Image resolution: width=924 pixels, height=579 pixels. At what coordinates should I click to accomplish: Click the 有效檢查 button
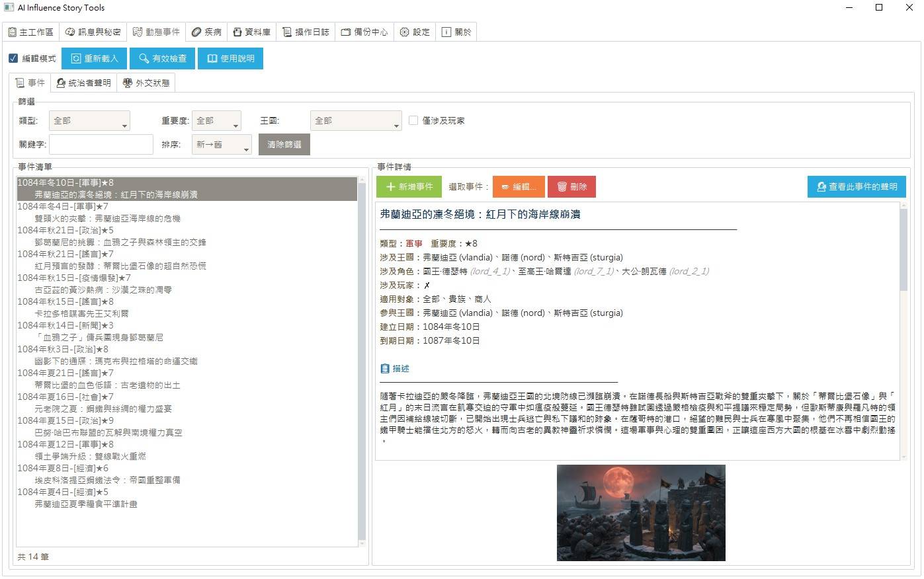pyautogui.click(x=163, y=58)
